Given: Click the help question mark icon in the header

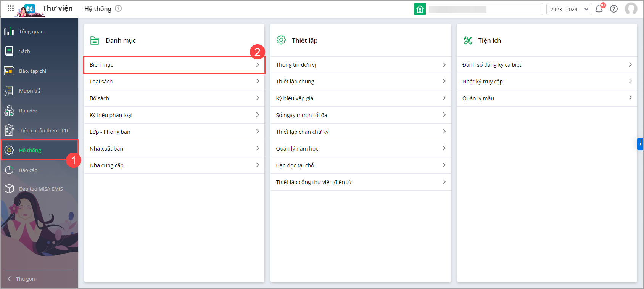Looking at the screenshot, I should tap(614, 9).
